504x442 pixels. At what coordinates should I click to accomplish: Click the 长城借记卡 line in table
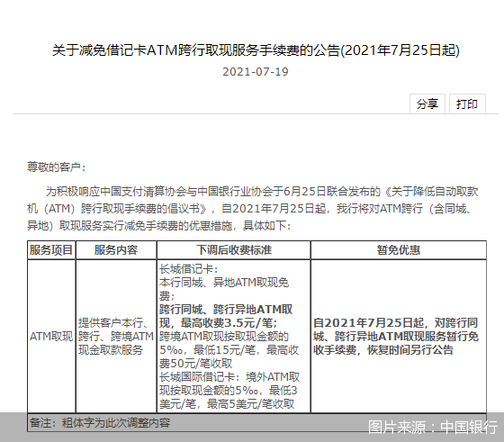(x=188, y=269)
